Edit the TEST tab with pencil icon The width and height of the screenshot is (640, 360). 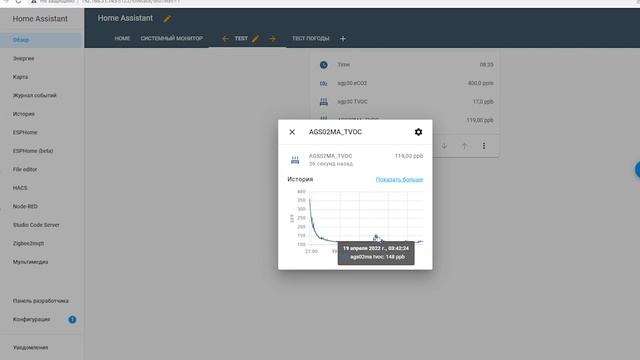(x=255, y=39)
